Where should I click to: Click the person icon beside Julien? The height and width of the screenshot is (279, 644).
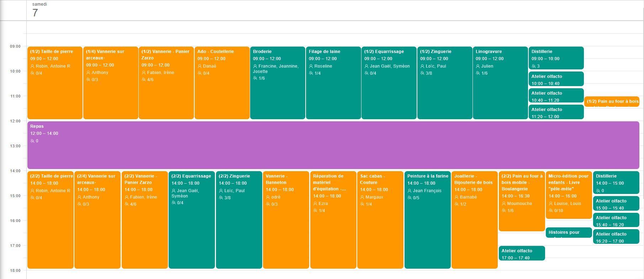478,66
